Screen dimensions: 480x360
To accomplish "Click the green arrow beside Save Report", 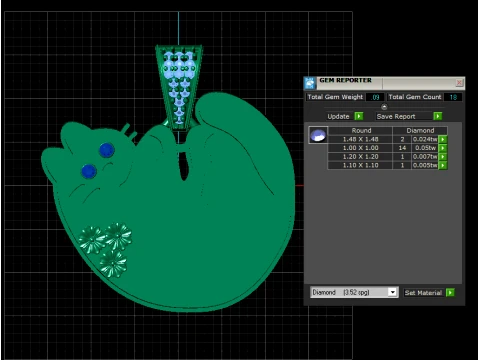I will coord(438,116).
